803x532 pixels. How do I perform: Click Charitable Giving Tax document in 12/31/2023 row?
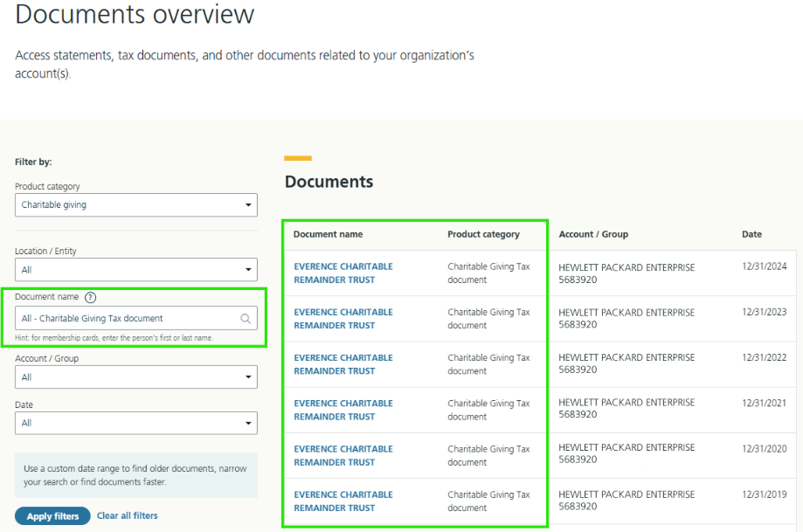tap(488, 319)
